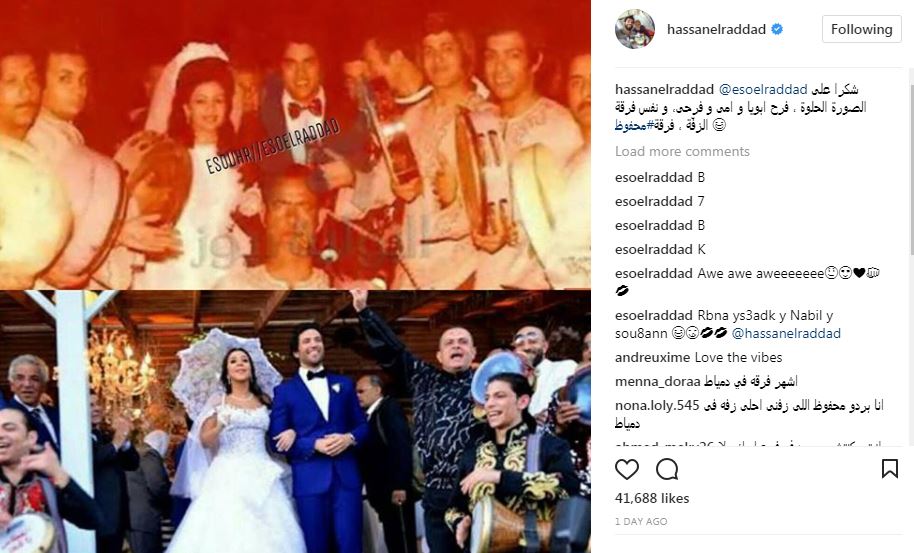The height and width of the screenshot is (553, 914).
Task: Click the blue verified badge
Action: 777,29
